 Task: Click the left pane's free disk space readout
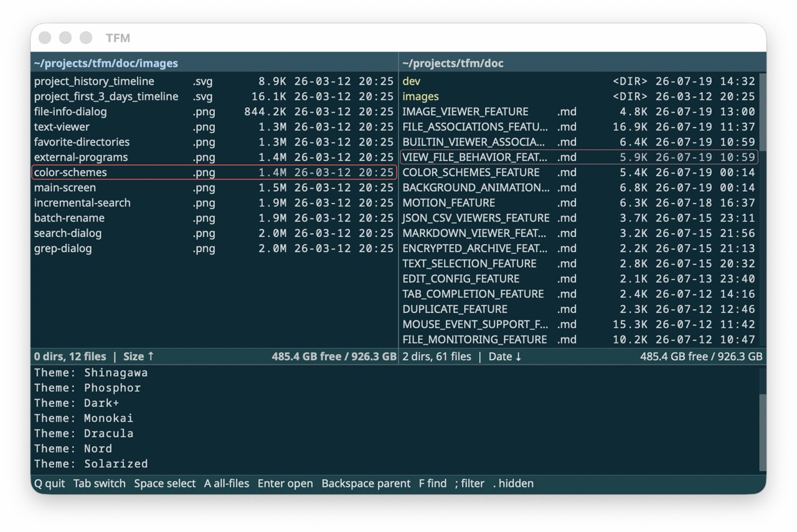(x=334, y=357)
